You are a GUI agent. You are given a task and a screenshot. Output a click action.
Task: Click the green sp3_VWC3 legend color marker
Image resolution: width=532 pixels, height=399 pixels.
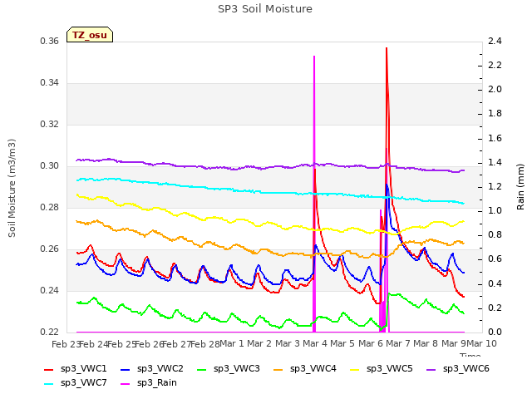pyautogui.click(x=202, y=369)
